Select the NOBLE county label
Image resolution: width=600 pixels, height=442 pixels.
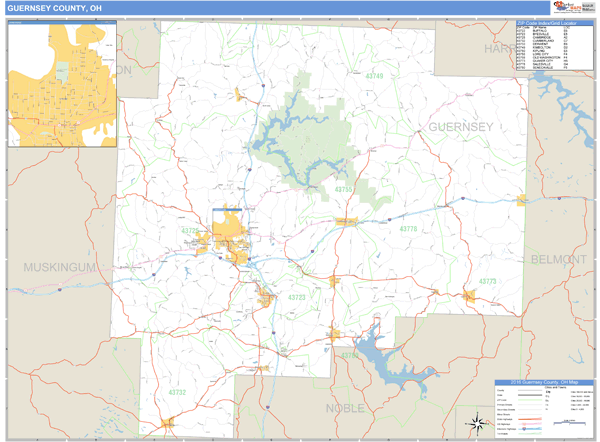(x=347, y=408)
